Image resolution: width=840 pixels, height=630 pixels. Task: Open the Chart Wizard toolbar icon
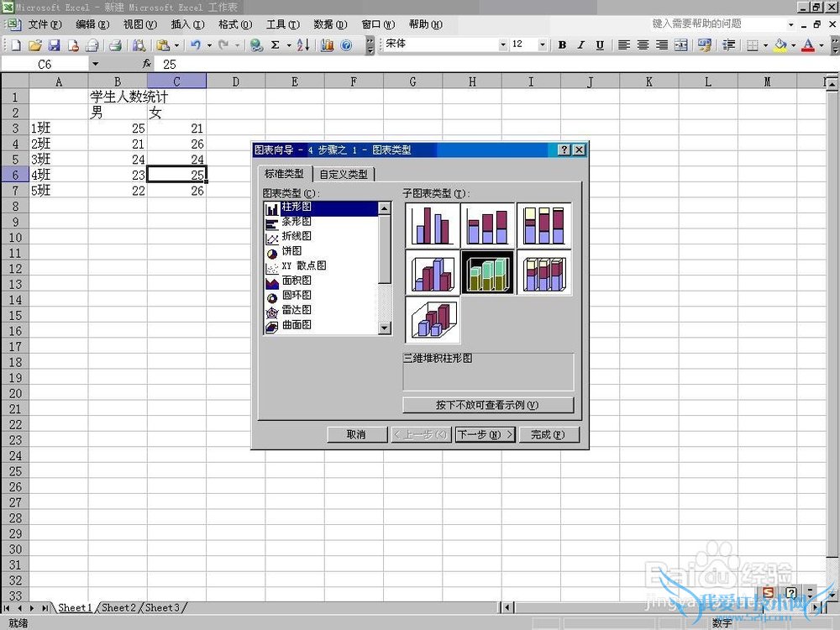point(327,45)
